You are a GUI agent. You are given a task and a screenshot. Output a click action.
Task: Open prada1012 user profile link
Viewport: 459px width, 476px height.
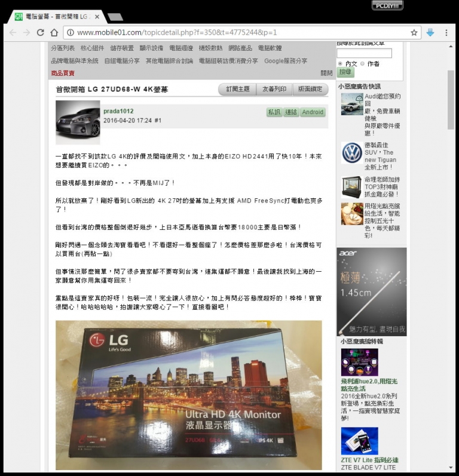tap(118, 111)
